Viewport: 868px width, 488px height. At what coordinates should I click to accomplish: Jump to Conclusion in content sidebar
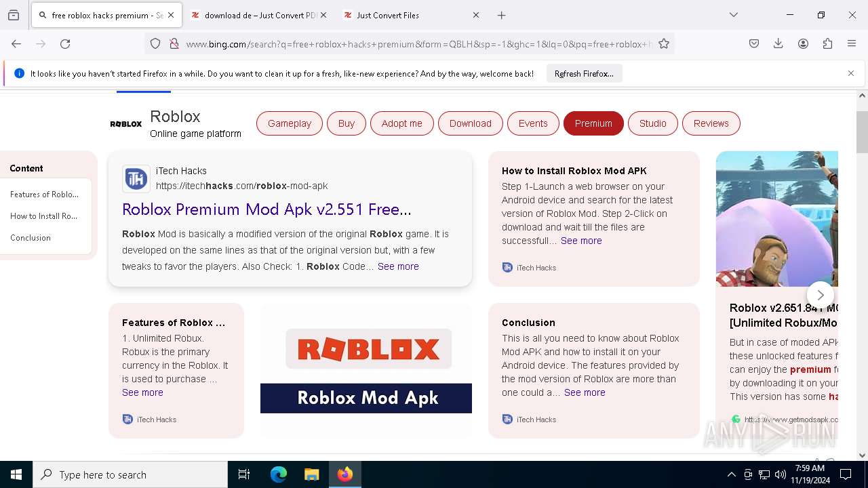coord(31,238)
